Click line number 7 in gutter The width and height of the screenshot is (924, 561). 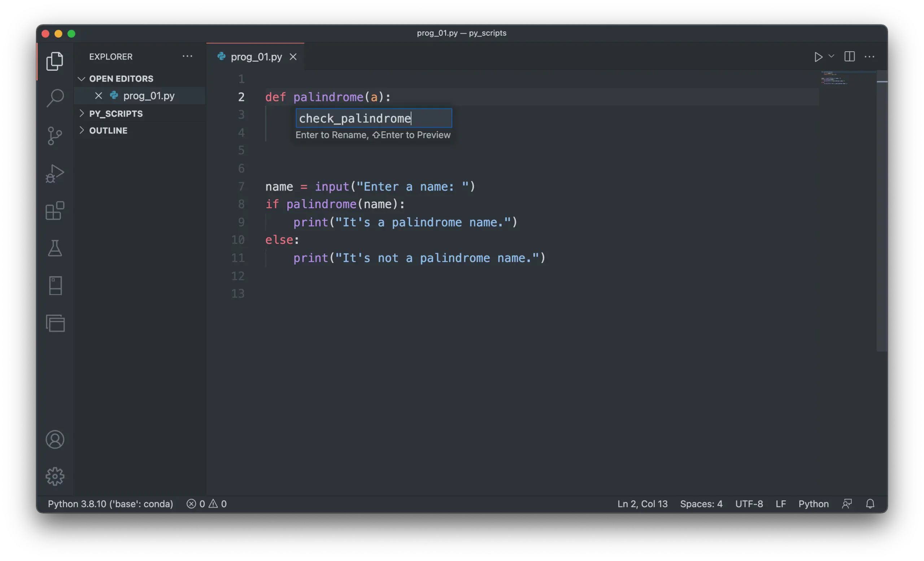(x=241, y=186)
